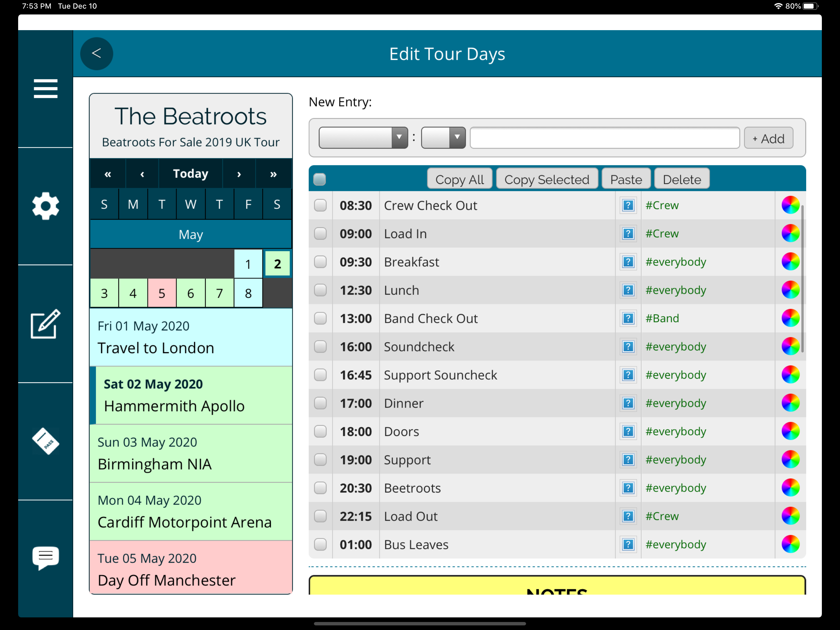Open help icon for 09:00 Load In

tap(628, 234)
